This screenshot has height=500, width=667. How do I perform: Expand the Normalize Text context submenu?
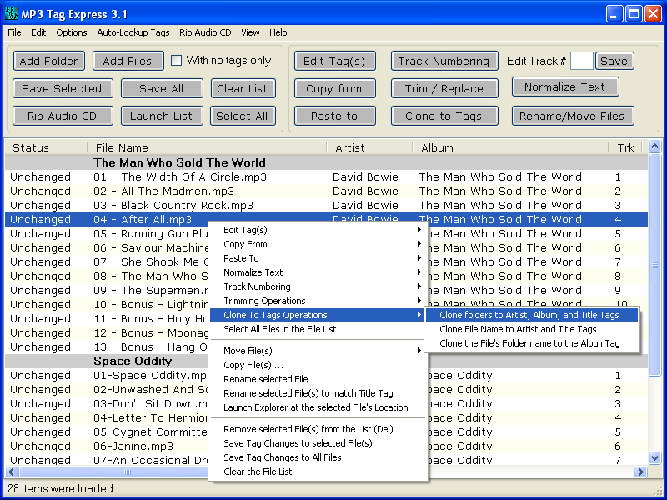(x=317, y=272)
